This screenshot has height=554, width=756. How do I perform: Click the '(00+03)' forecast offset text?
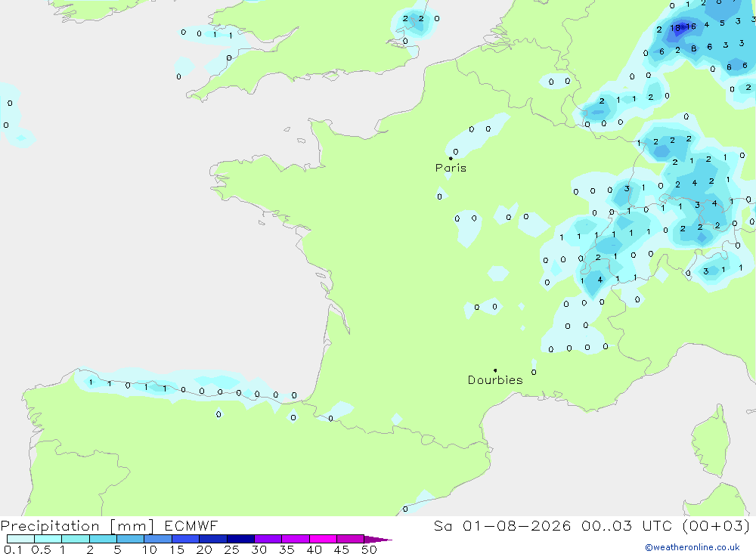716,526
